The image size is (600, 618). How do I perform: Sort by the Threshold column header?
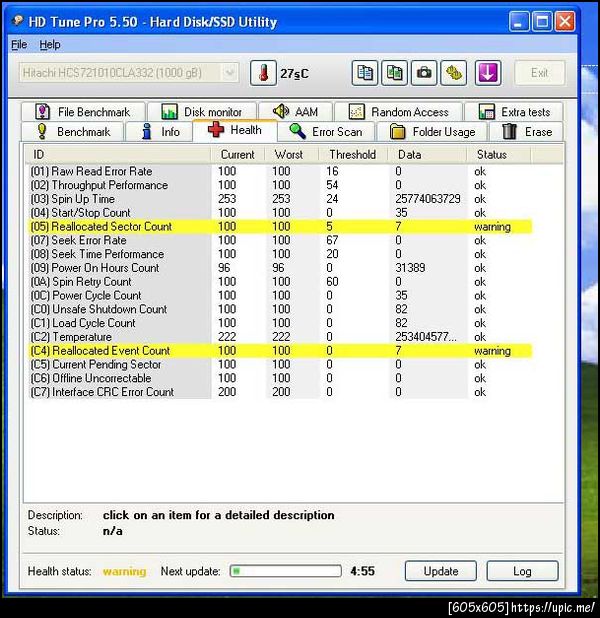click(x=352, y=154)
